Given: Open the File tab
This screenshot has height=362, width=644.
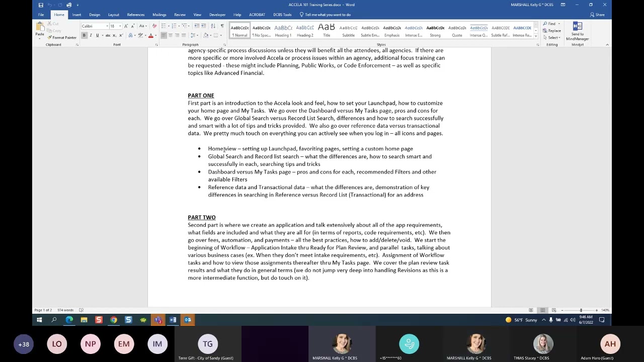Looking at the screenshot, I should tap(41, 15).
